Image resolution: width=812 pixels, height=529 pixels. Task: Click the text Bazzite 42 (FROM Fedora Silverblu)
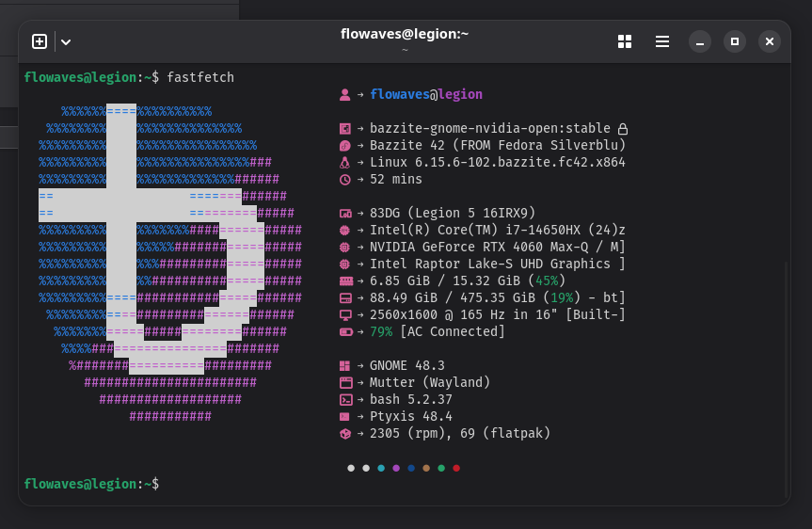[498, 146]
